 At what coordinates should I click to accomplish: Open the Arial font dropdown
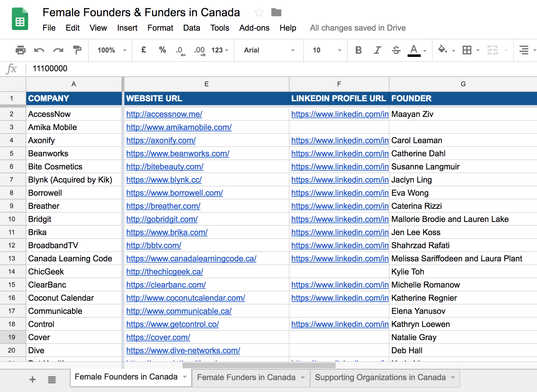pos(269,50)
